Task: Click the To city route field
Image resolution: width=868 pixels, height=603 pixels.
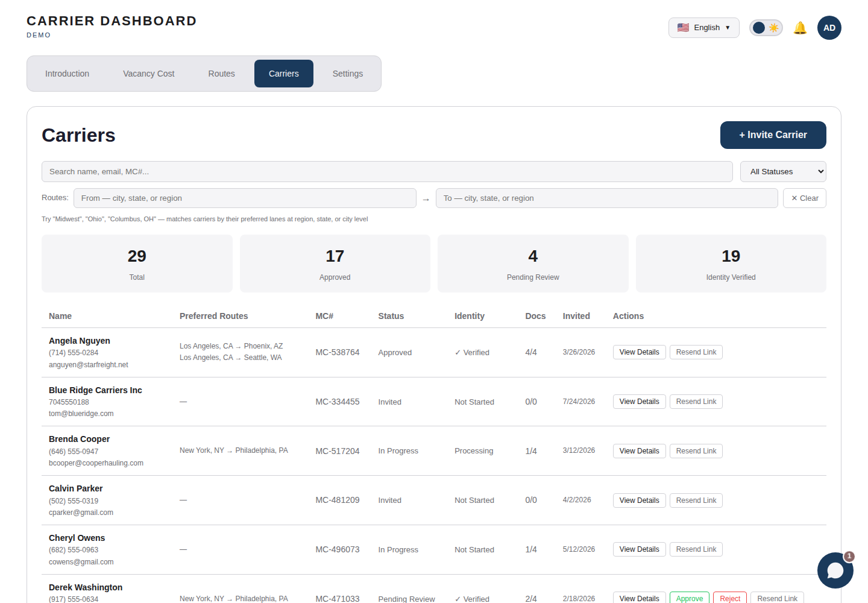Action: coord(607,198)
